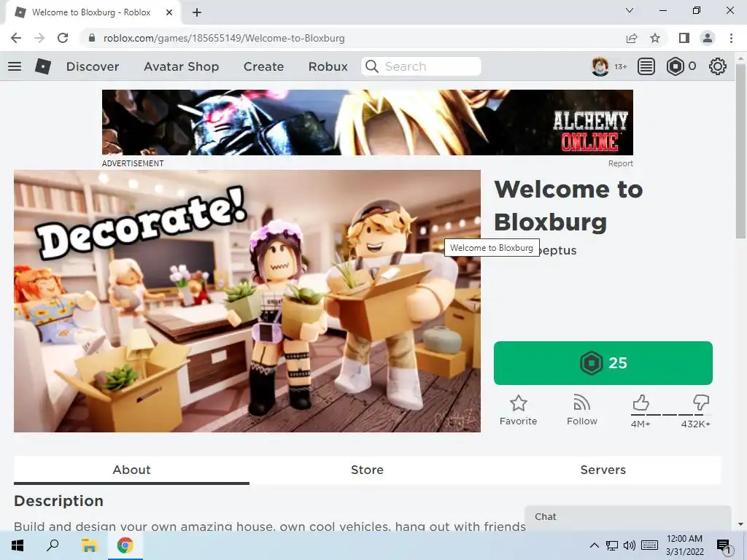Click the thumbs up like icon

pyautogui.click(x=640, y=402)
